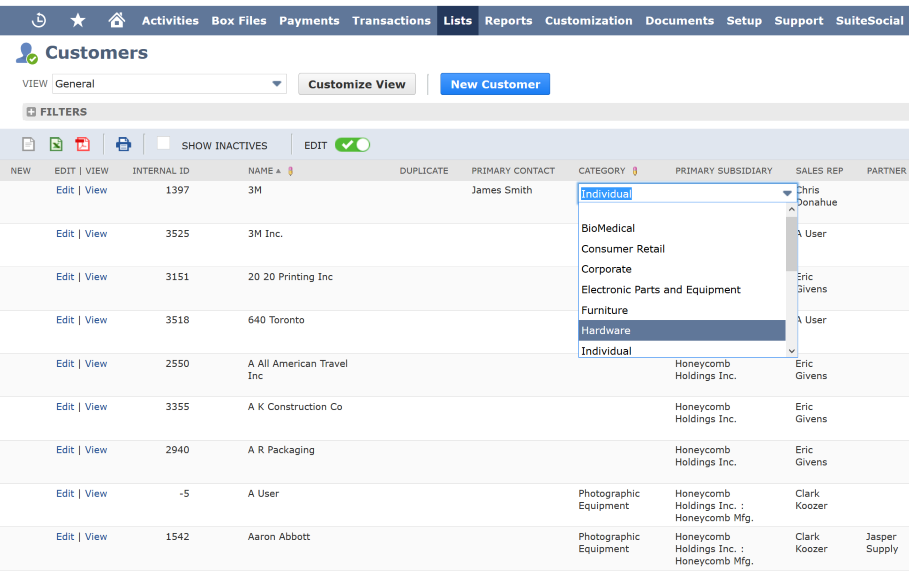909x573 pixels.
Task: Click the James Smith primary contact cell
Action: (501, 190)
